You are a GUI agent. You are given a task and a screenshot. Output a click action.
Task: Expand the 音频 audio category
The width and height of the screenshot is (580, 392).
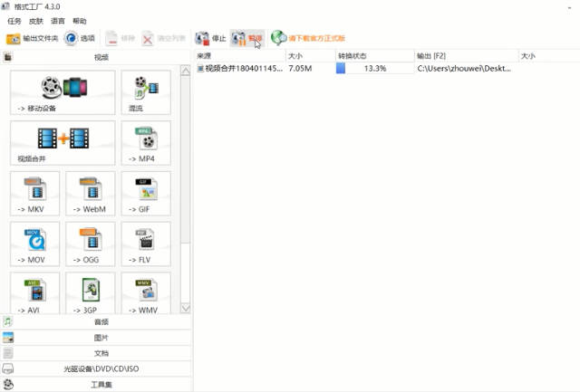click(96, 321)
